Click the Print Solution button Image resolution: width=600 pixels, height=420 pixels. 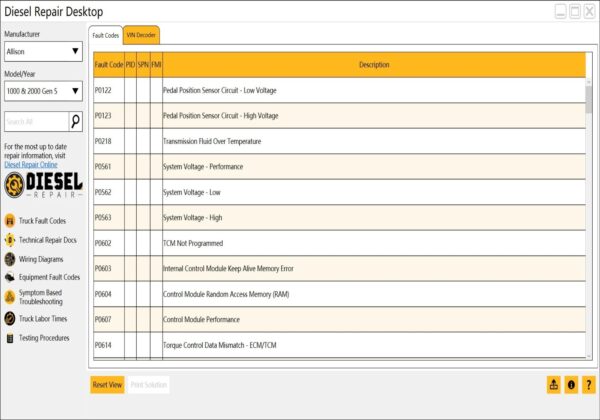coord(148,385)
